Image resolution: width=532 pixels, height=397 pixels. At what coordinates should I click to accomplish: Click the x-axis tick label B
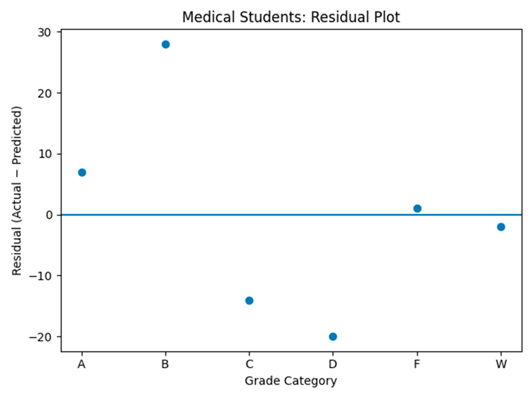(165, 364)
